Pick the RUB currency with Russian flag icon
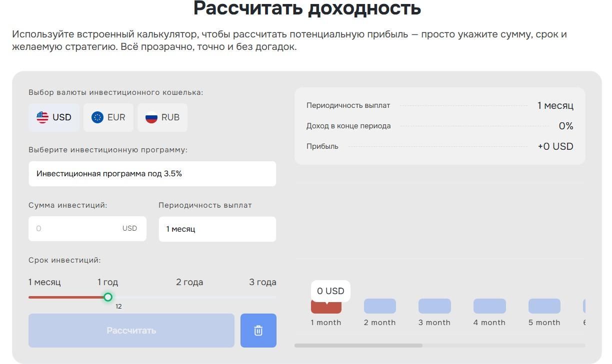The height and width of the screenshot is (364, 612). [x=162, y=117]
